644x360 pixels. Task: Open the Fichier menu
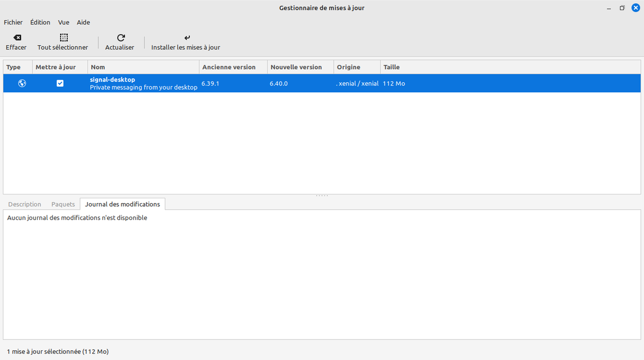pos(13,23)
